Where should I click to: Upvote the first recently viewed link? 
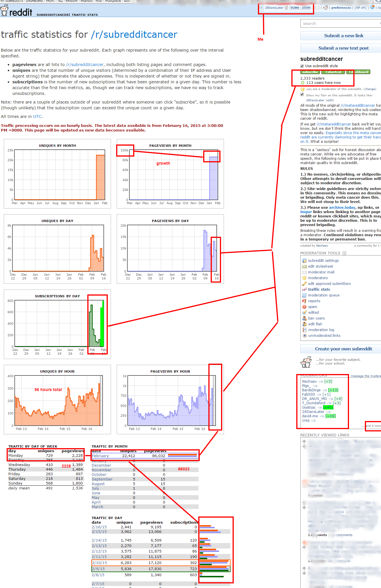tap(304, 441)
